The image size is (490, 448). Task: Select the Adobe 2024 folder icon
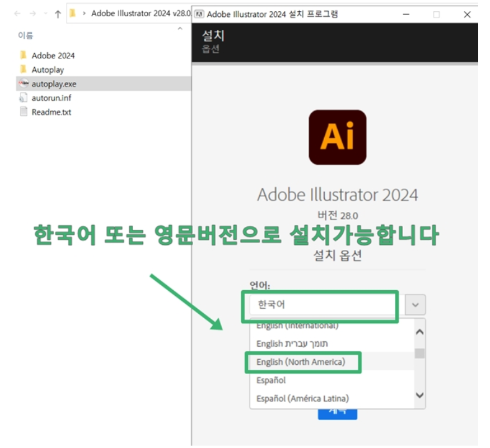[24, 55]
